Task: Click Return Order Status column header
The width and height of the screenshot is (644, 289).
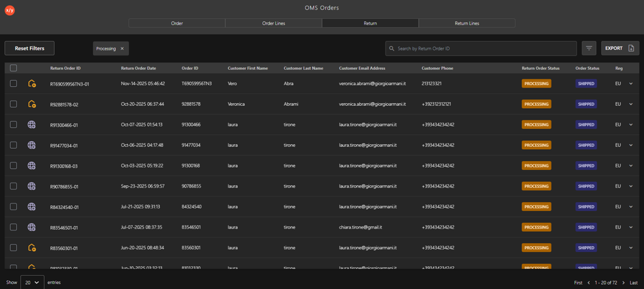Action: [x=540, y=68]
